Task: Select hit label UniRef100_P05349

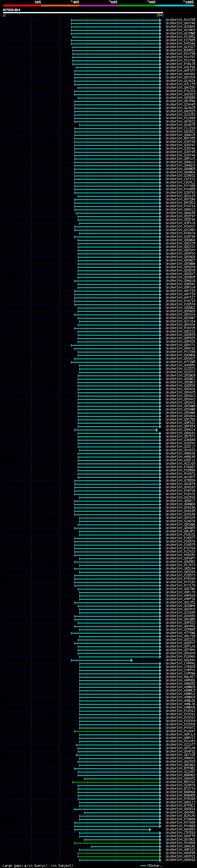Action: pyautogui.click(x=180, y=579)
